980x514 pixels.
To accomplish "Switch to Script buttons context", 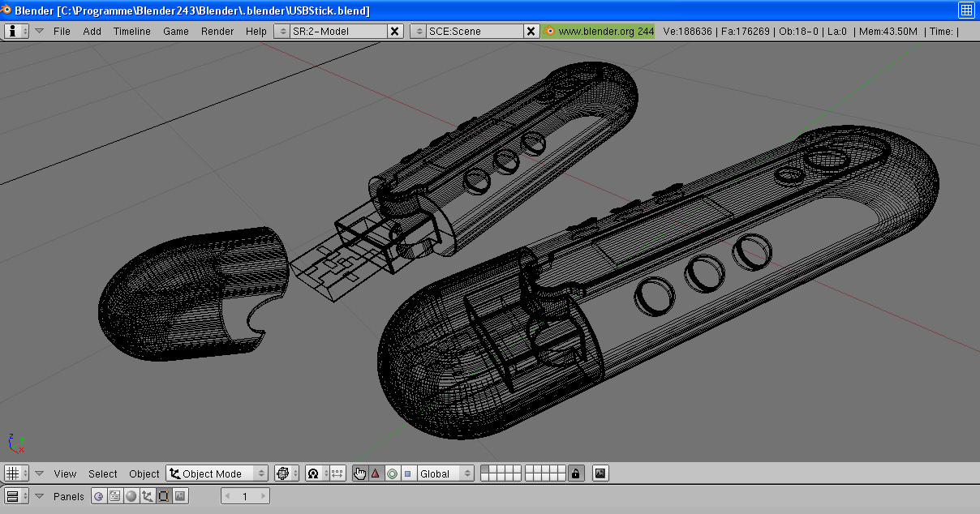I will [x=115, y=496].
